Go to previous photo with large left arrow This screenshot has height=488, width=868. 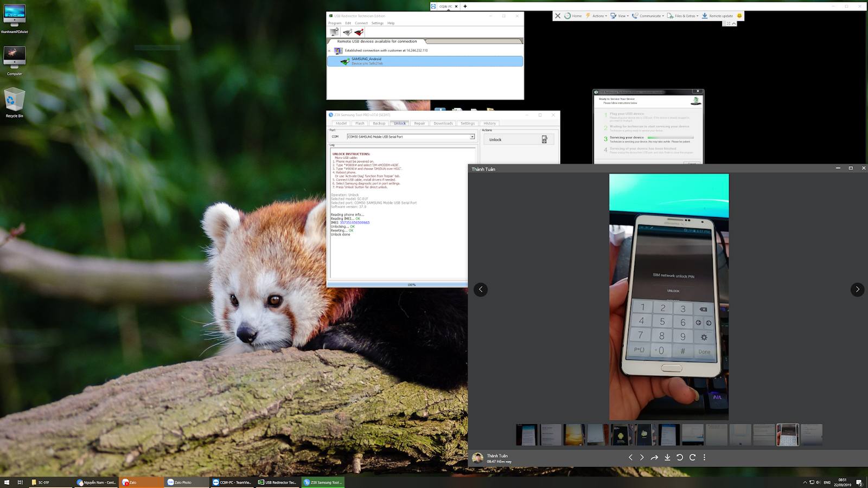[x=481, y=290]
